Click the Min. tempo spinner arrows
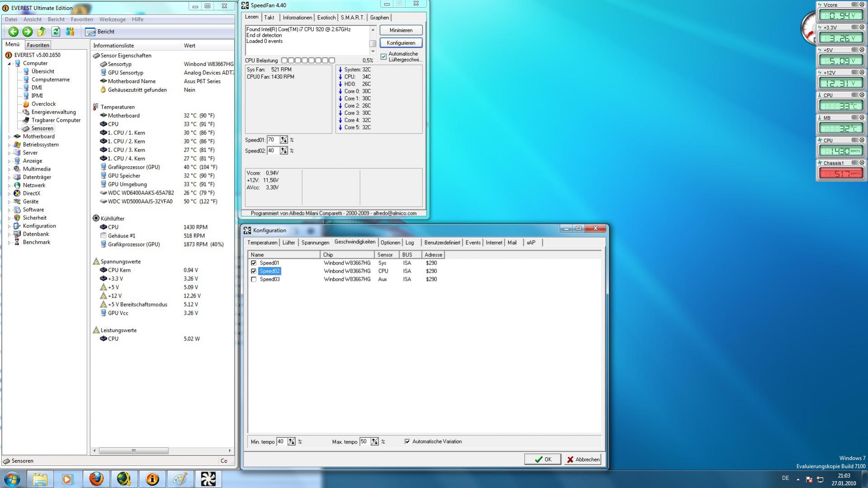Image resolution: width=868 pixels, height=488 pixels. [292, 441]
